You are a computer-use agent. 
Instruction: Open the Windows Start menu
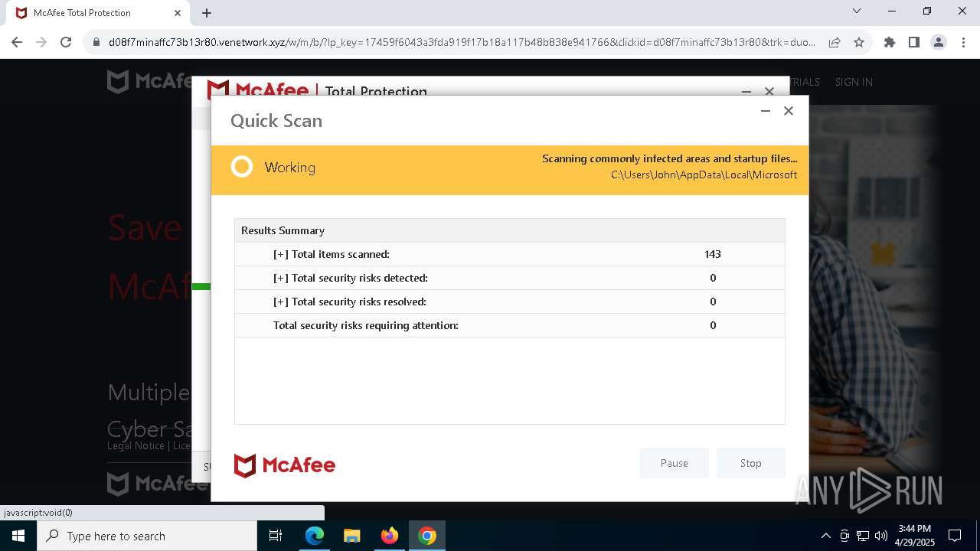point(18,536)
